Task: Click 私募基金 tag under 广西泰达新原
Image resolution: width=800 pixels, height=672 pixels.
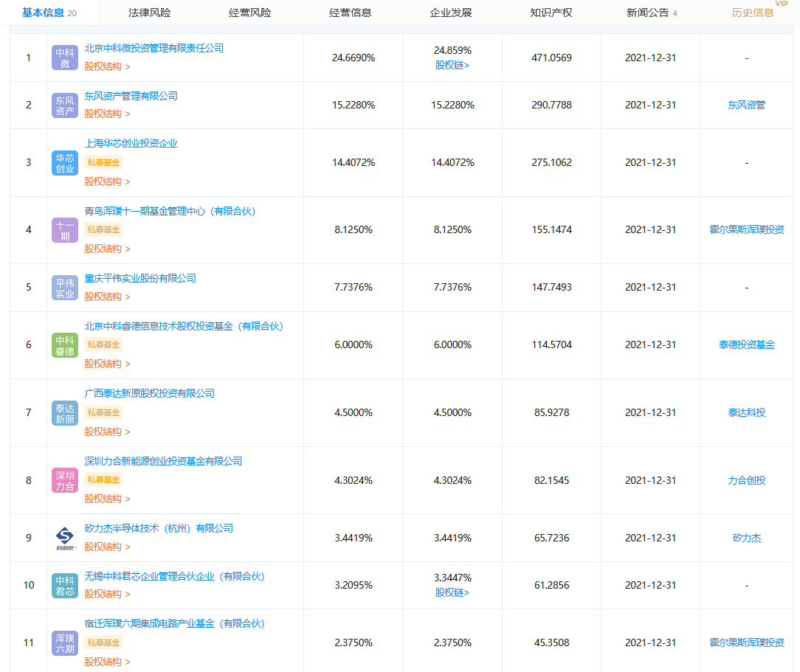Action: [103, 412]
